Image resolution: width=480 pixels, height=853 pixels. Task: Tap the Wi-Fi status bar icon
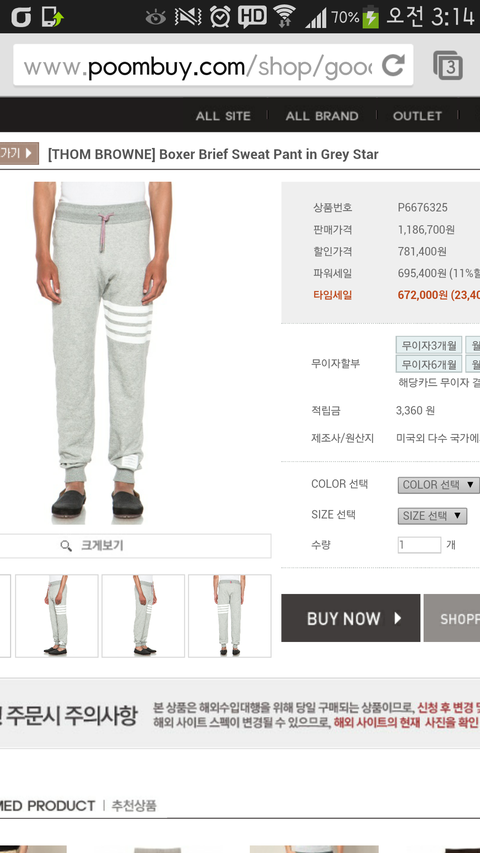[284, 16]
